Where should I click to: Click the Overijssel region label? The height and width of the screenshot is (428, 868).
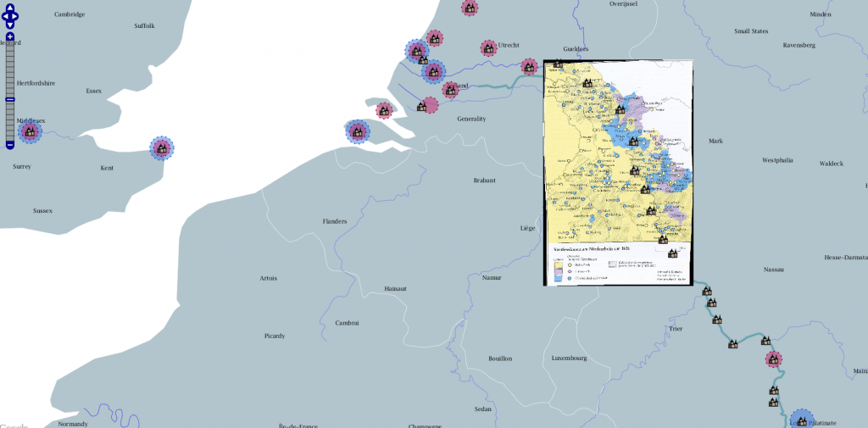click(623, 4)
